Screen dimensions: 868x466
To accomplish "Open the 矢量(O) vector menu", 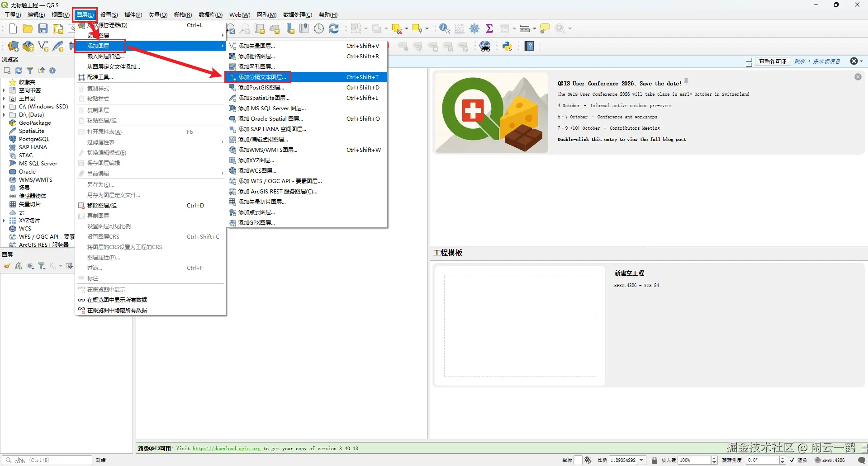I will (158, 15).
